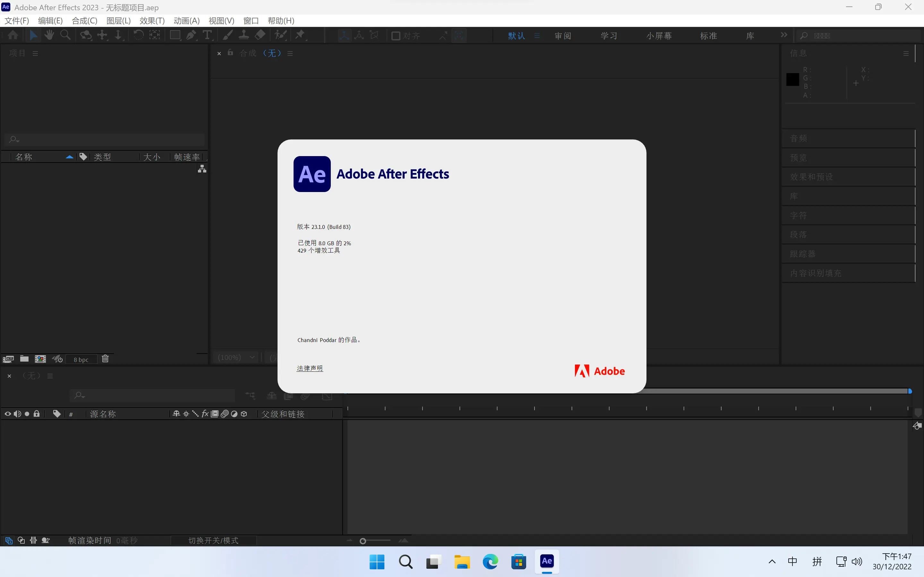This screenshot has width=924, height=577.
Task: Create new folder in project panel
Action: [24, 359]
